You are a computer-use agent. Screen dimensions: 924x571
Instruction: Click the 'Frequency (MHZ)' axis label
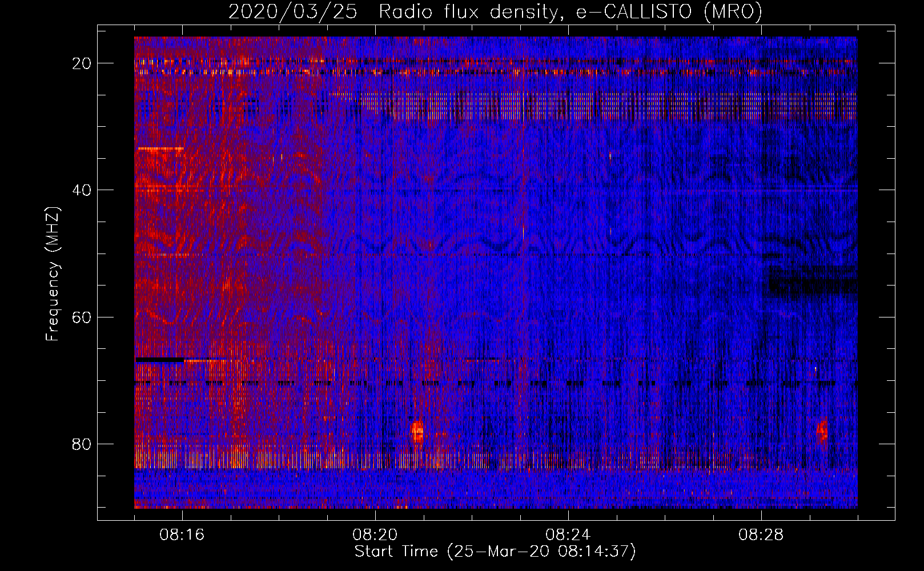tap(53, 274)
